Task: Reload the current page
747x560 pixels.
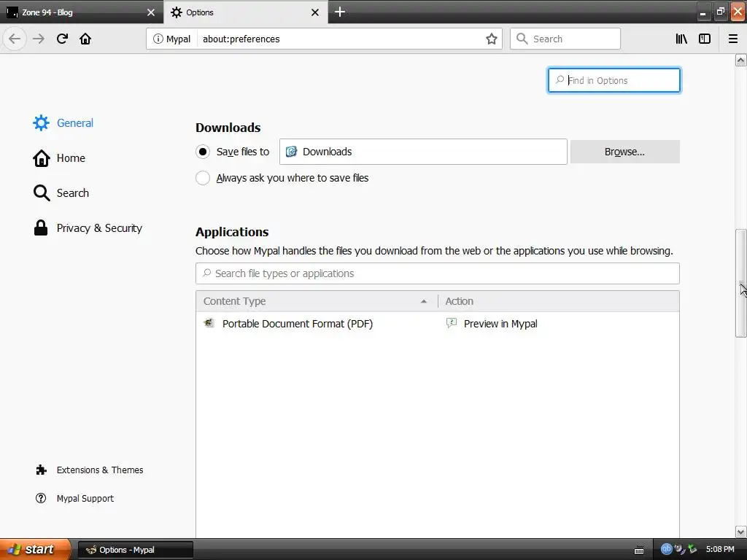Action: pyautogui.click(x=62, y=39)
